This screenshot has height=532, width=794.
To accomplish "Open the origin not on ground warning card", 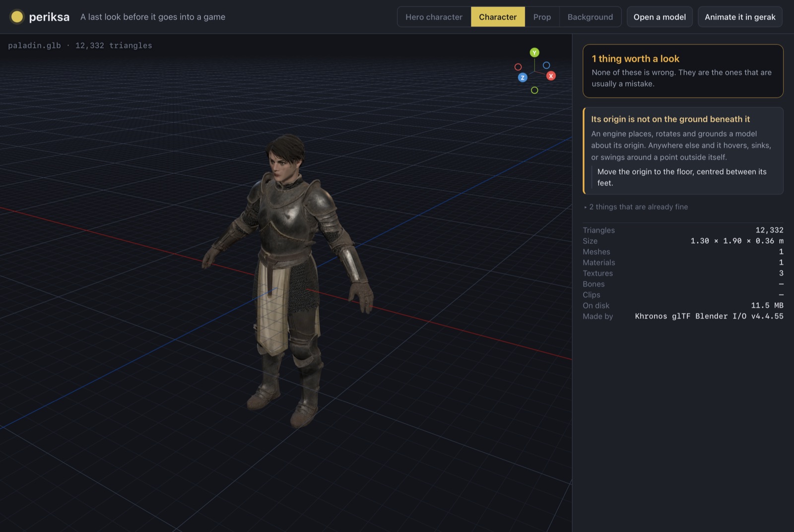I will click(x=683, y=151).
